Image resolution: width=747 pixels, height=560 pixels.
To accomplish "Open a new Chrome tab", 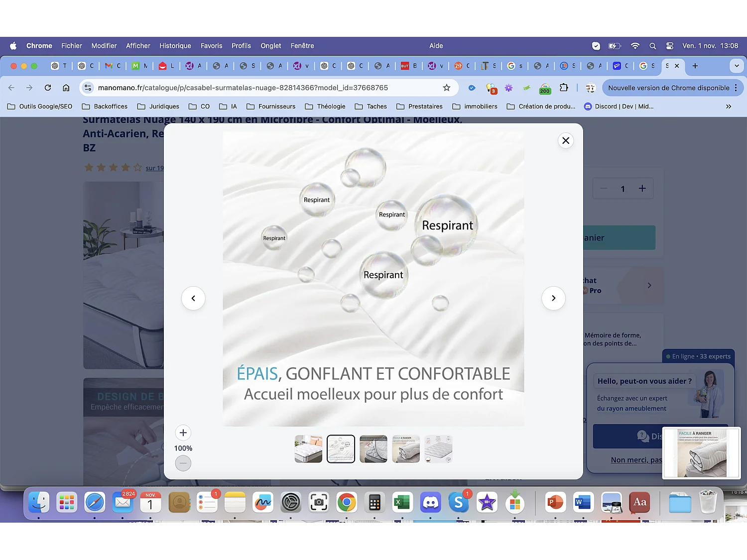I will pos(695,66).
